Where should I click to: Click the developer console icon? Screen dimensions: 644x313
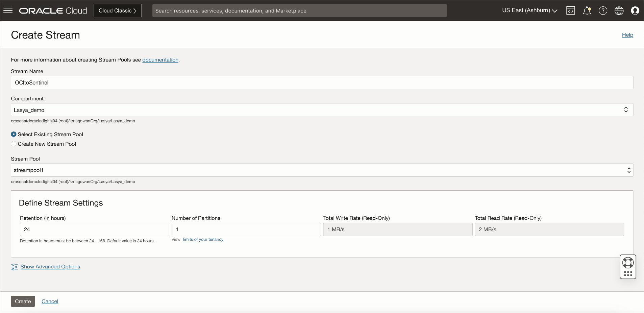click(x=571, y=10)
